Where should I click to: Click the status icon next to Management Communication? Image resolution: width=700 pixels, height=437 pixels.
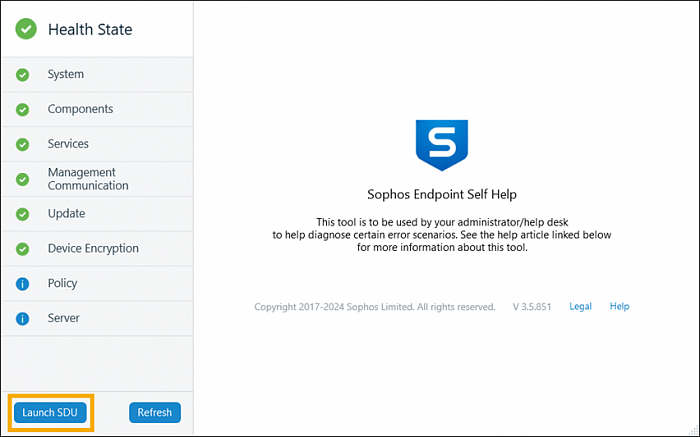23,180
